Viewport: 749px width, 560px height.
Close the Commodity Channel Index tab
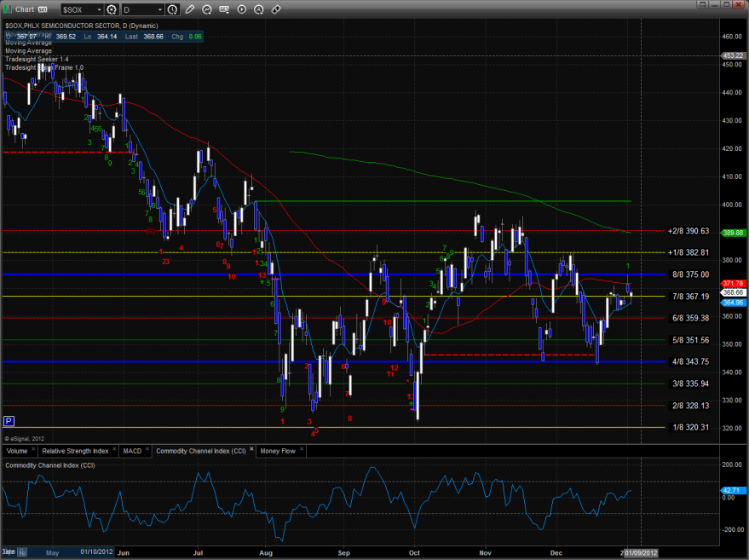[x=251, y=449]
